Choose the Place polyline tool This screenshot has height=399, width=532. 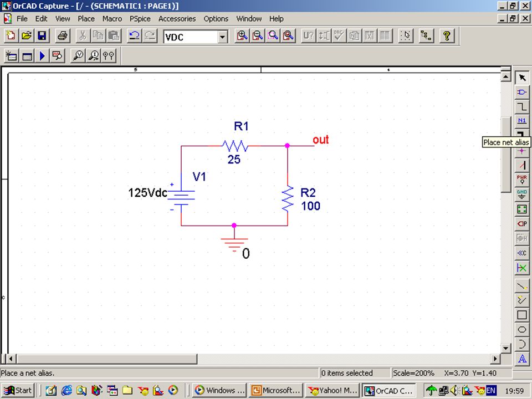(522, 300)
